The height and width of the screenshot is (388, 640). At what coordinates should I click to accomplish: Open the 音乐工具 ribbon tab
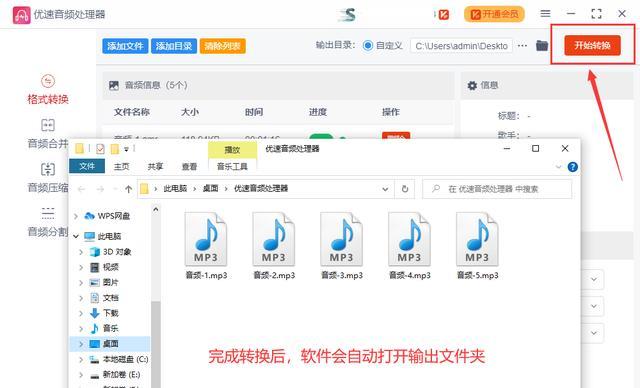(232, 166)
